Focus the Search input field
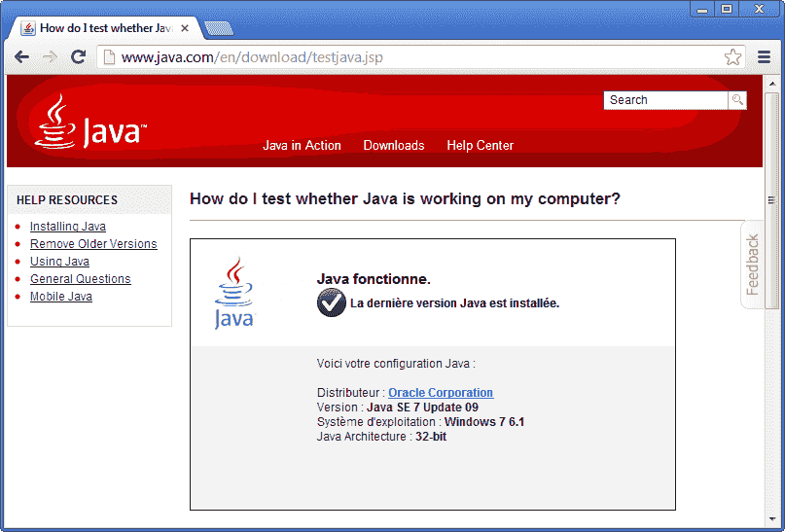 coord(666,100)
